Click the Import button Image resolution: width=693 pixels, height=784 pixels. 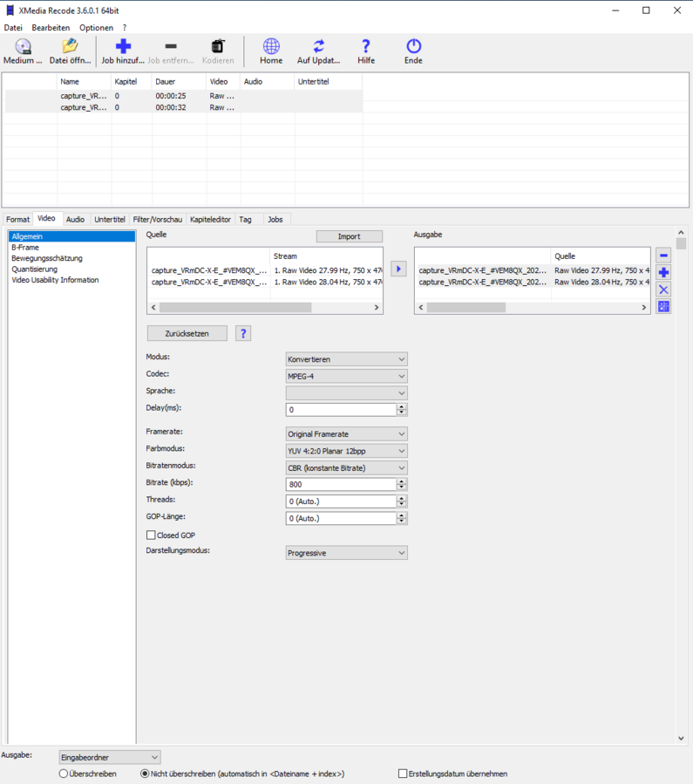349,236
